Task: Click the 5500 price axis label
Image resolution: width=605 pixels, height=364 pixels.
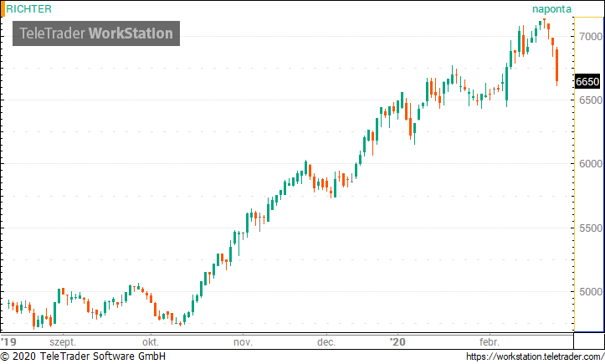Action: tap(591, 228)
